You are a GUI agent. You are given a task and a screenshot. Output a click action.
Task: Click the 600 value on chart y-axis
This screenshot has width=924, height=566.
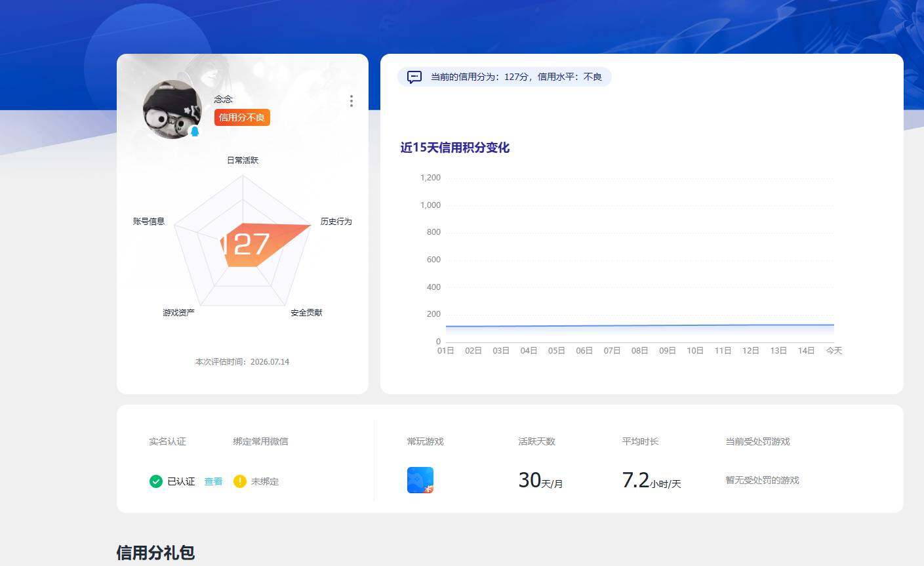point(433,260)
